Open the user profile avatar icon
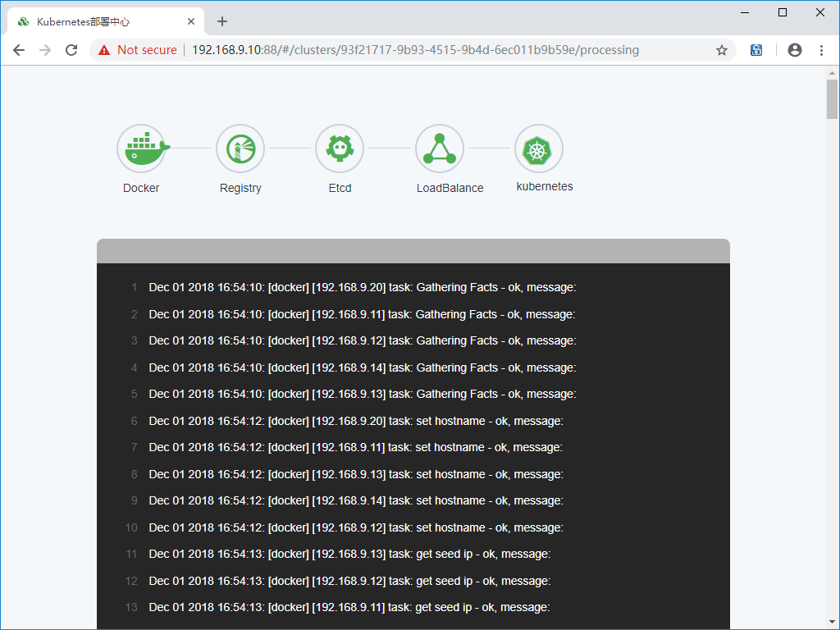Image resolution: width=840 pixels, height=630 pixels. [794, 50]
